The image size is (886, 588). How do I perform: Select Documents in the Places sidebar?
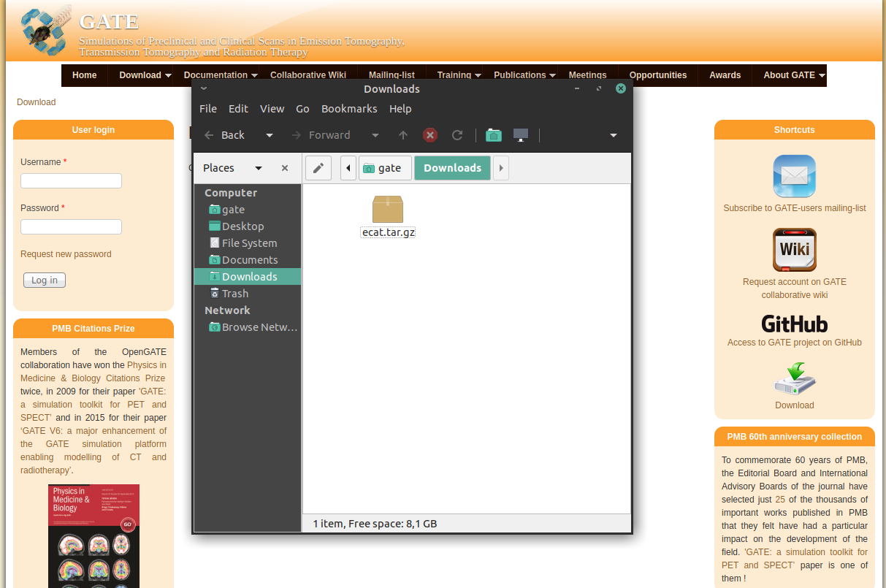(x=248, y=260)
